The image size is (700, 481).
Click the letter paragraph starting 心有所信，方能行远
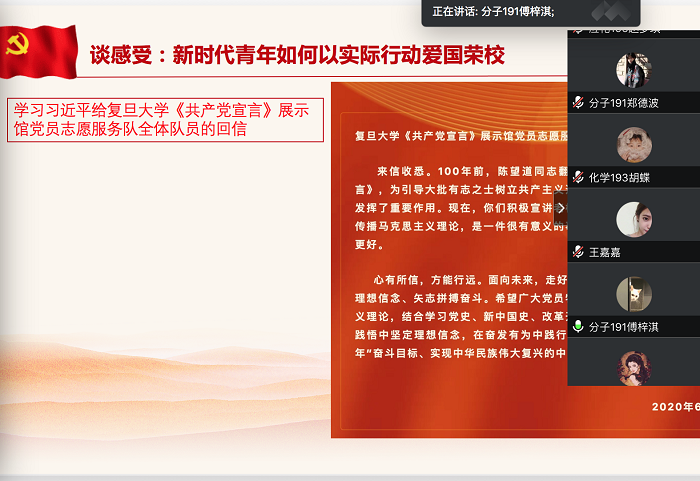pyautogui.click(x=461, y=316)
